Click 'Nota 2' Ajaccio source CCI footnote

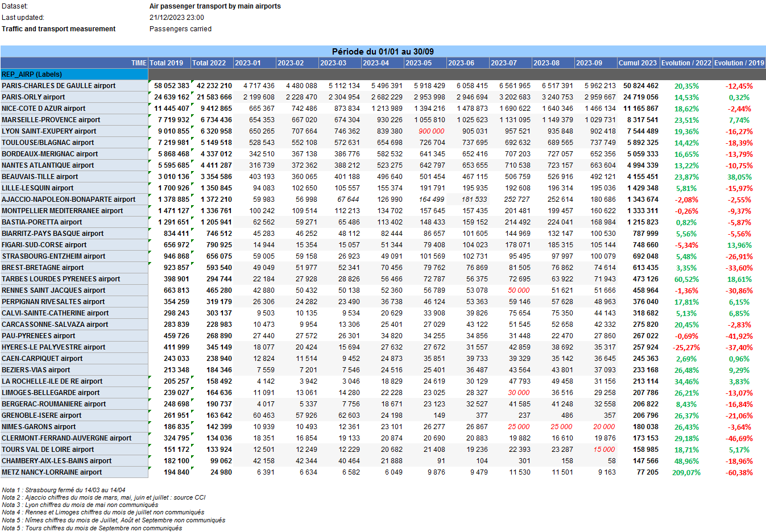pyautogui.click(x=103, y=497)
